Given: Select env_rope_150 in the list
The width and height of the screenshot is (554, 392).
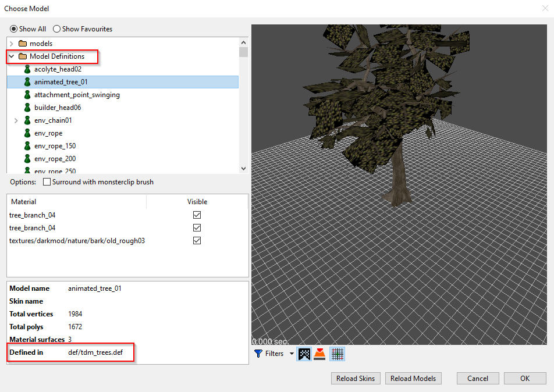Looking at the screenshot, I should [55, 146].
